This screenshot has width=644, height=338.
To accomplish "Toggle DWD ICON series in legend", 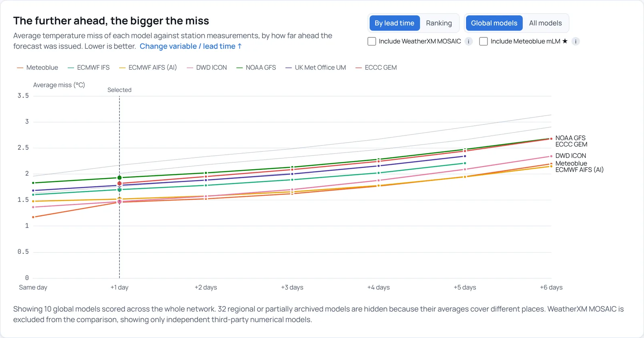I will 207,68.
